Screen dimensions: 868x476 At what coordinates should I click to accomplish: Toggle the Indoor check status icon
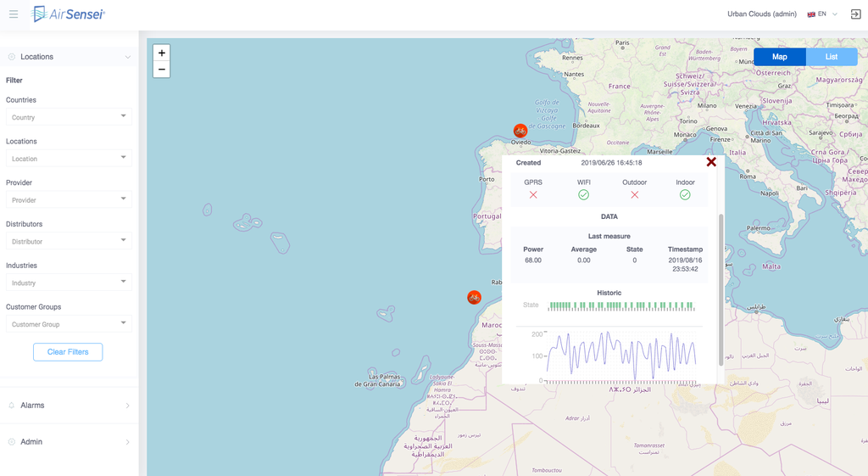point(685,195)
